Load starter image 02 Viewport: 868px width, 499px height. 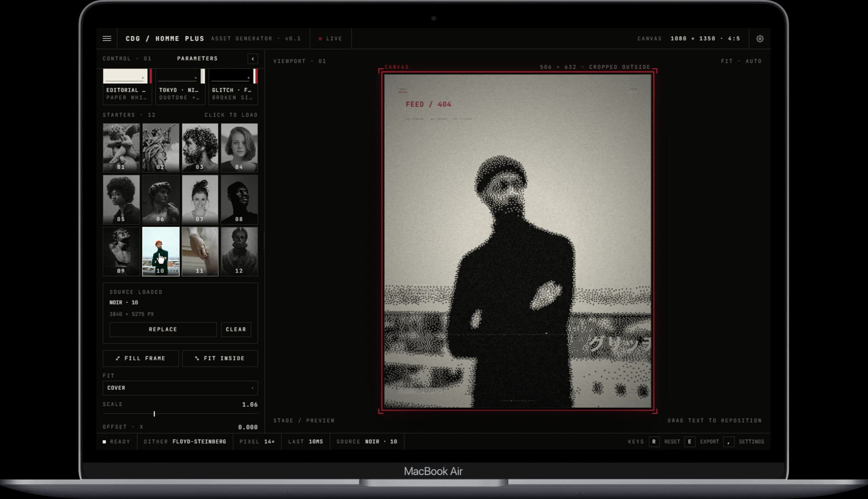coord(161,147)
